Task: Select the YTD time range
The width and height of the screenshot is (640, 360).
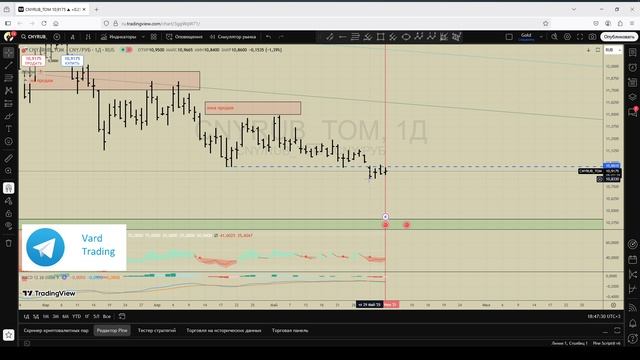Action: coord(76,316)
